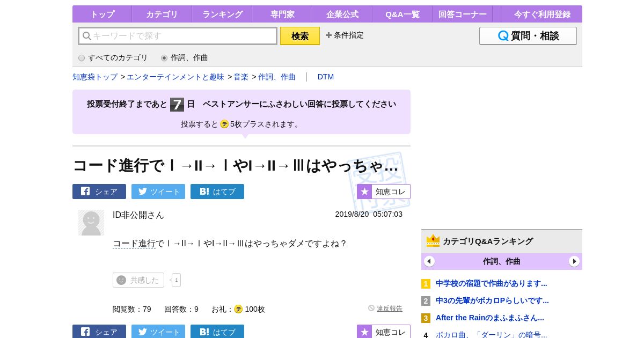Click the crown icon beside カテゴリQ&Aランキング
The image size is (644, 338).
point(433,241)
